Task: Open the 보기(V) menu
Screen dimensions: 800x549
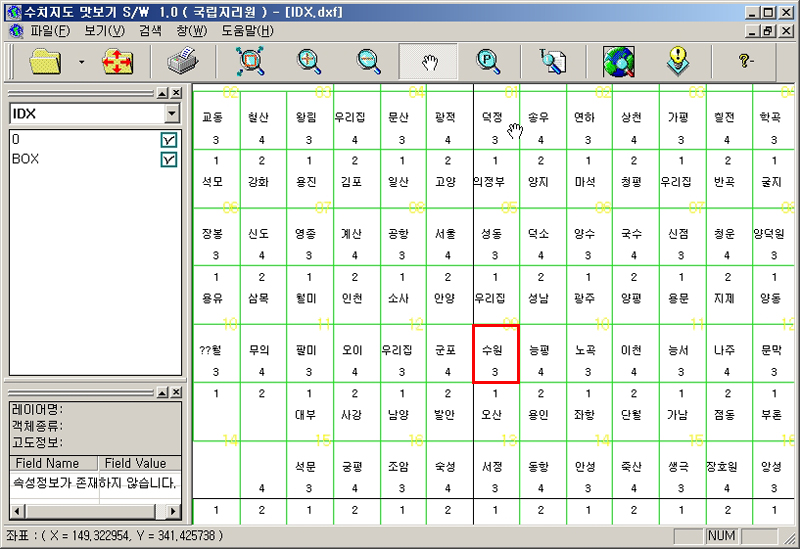Action: pos(104,31)
